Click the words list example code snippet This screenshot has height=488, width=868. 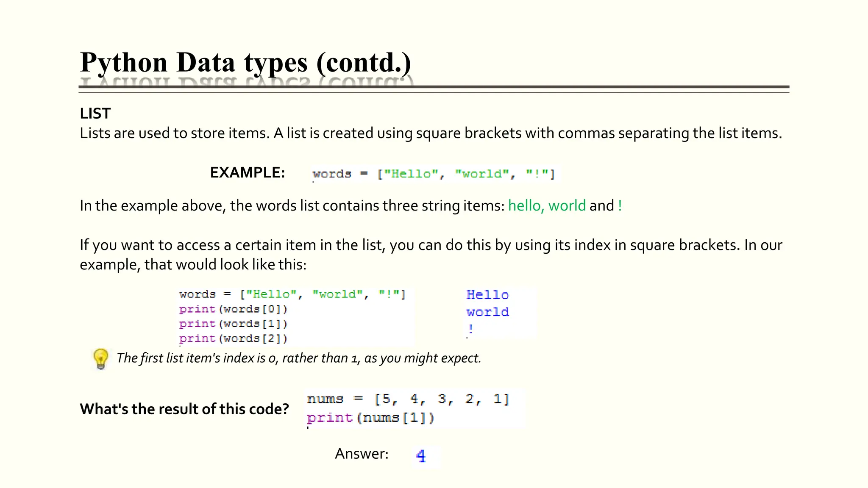434,174
